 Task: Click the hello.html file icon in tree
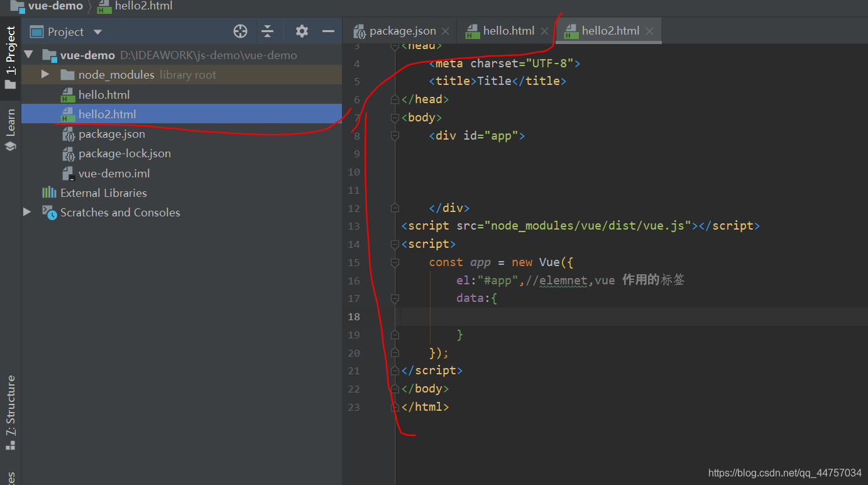[x=68, y=95]
